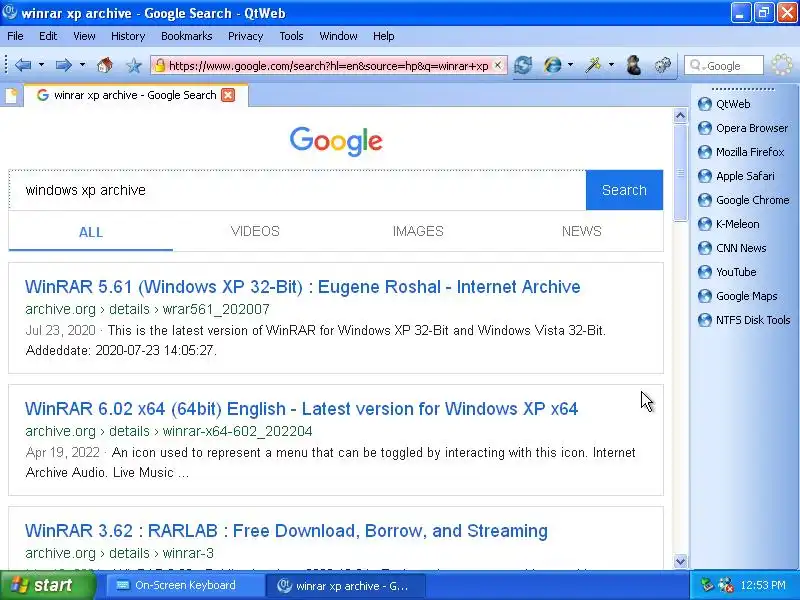Open the Forward history dropdown arrow
The image size is (800, 600).
point(82,65)
